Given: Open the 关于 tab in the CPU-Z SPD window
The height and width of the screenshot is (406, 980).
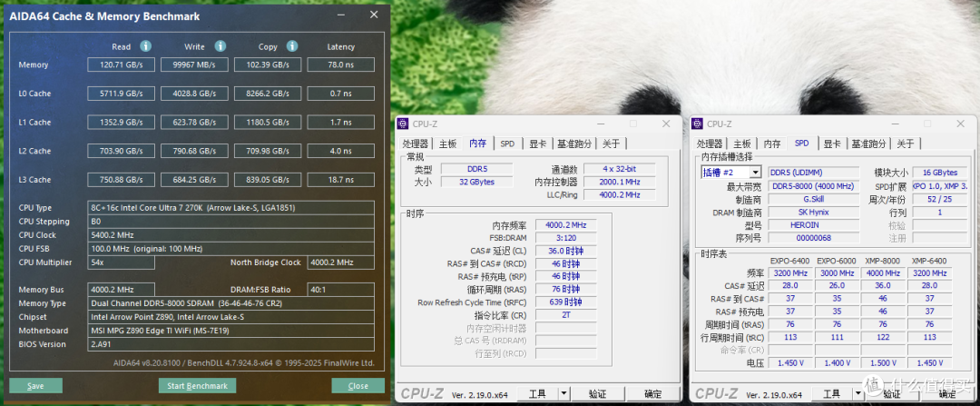Looking at the screenshot, I should coord(905,144).
